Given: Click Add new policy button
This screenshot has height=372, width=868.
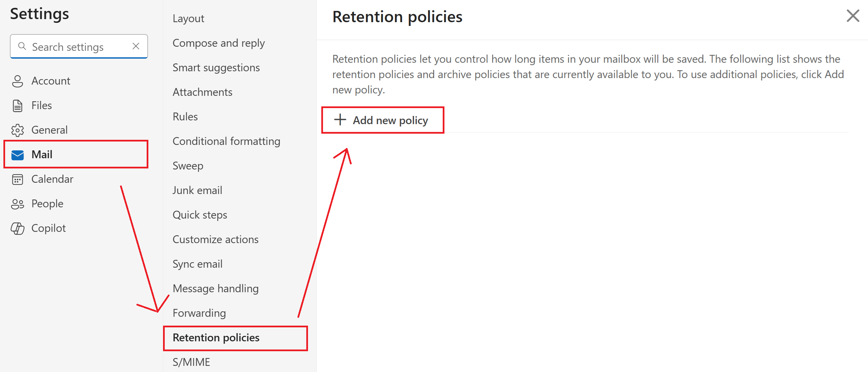Looking at the screenshot, I should (390, 120).
